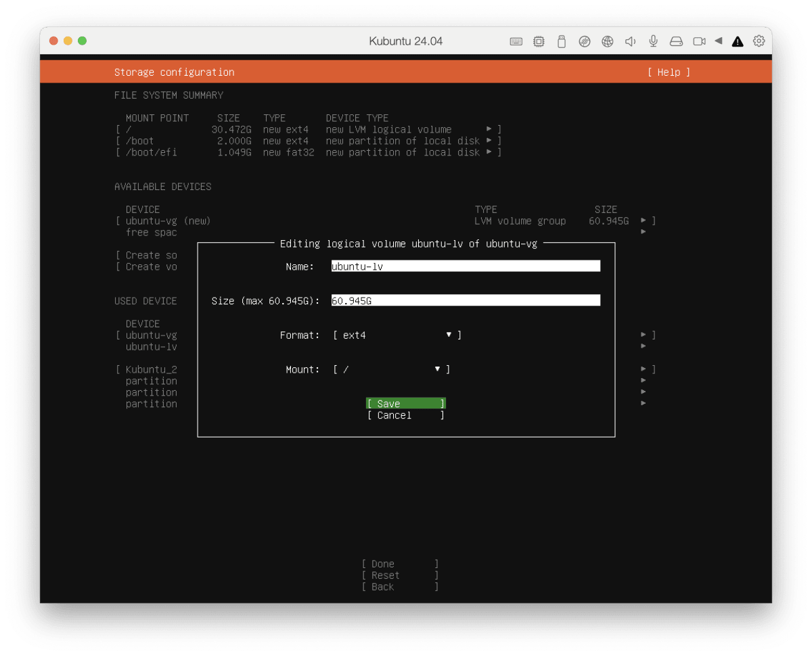Expand the used ubuntu-vg device arrow
The height and width of the screenshot is (656, 812).
644,335
